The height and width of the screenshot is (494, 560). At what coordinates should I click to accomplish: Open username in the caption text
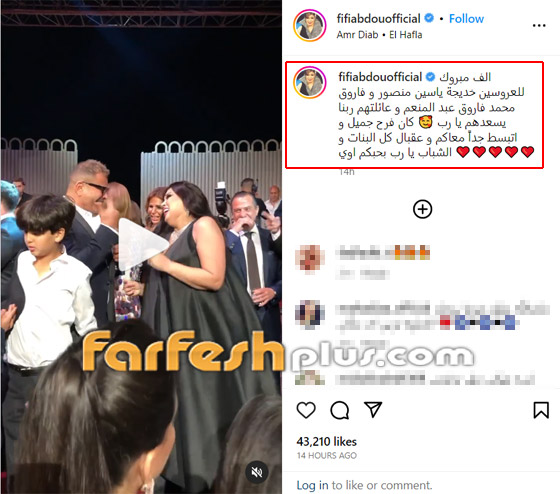[380, 77]
